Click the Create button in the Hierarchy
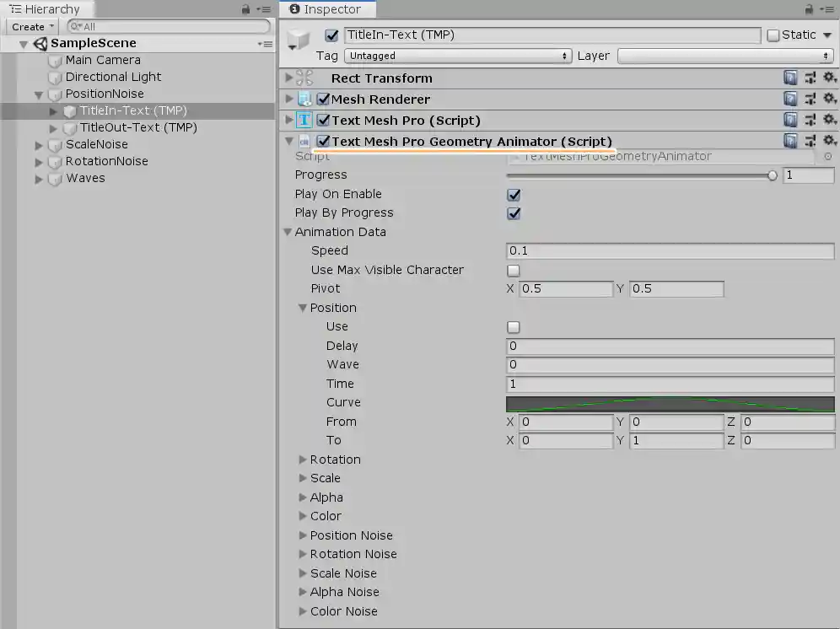Viewport: 840px width, 629px height. point(30,26)
